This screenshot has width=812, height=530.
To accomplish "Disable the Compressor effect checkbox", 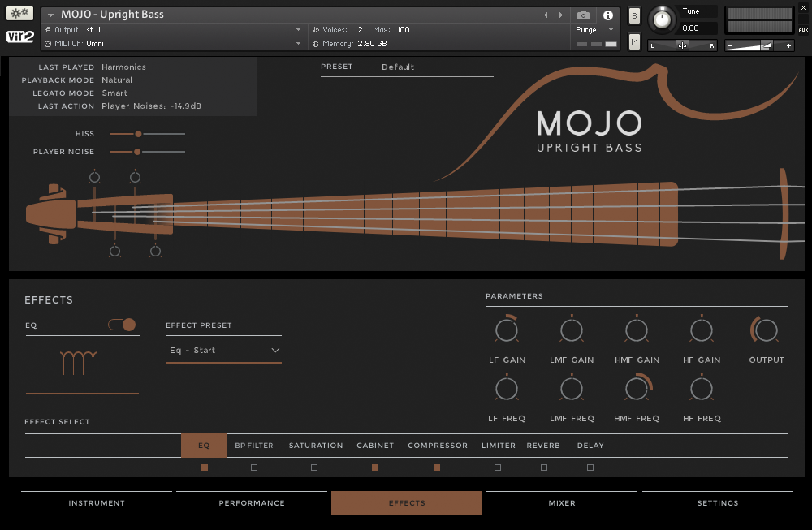I will pyautogui.click(x=437, y=468).
